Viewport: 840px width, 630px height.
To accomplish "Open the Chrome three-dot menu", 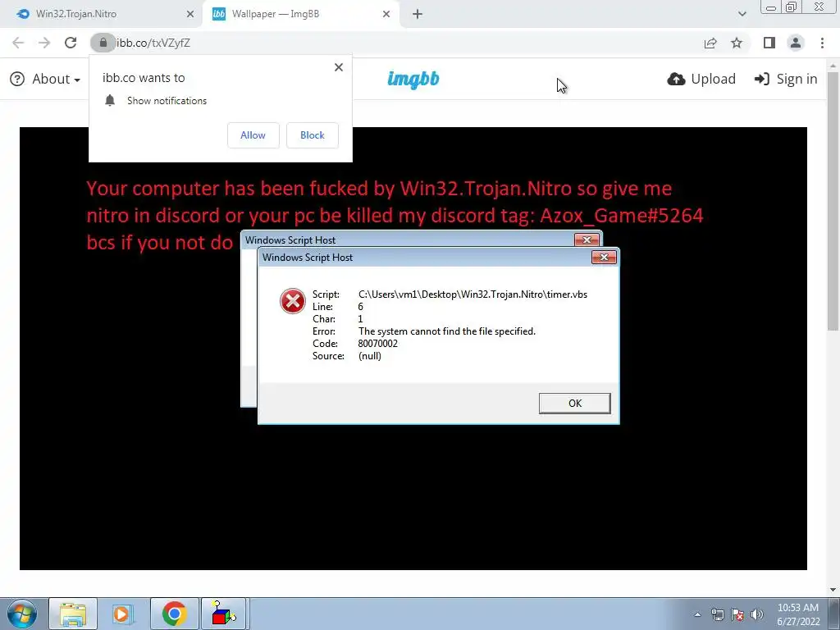I will [822, 43].
